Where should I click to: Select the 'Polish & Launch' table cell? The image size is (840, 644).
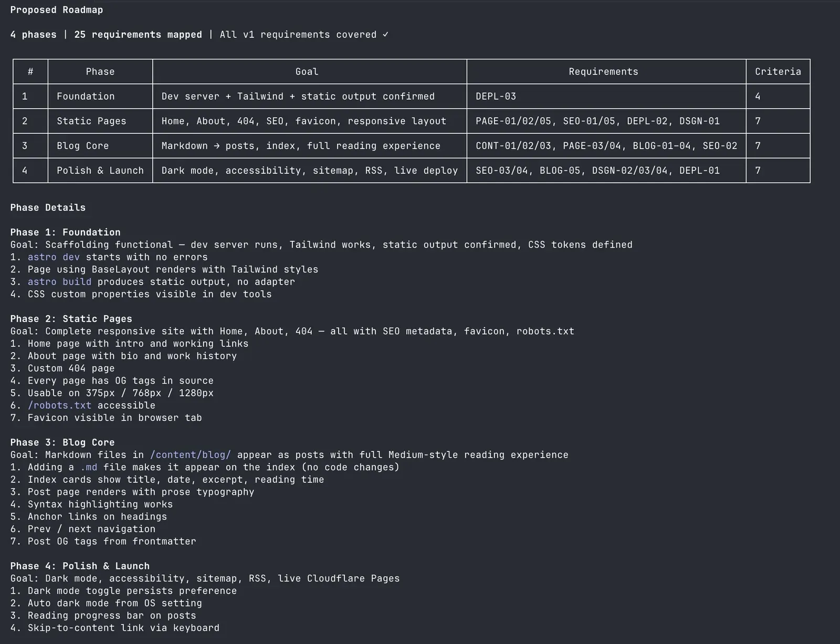click(x=100, y=171)
